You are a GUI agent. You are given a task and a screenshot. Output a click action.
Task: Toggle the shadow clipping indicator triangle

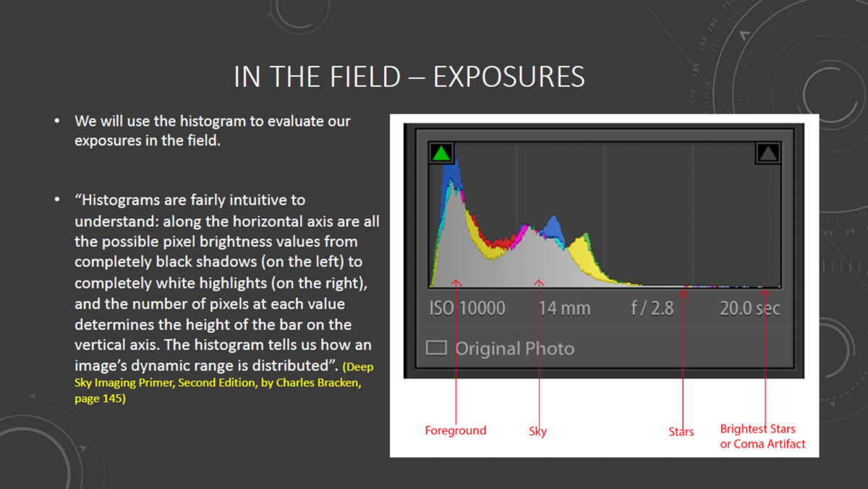441,153
